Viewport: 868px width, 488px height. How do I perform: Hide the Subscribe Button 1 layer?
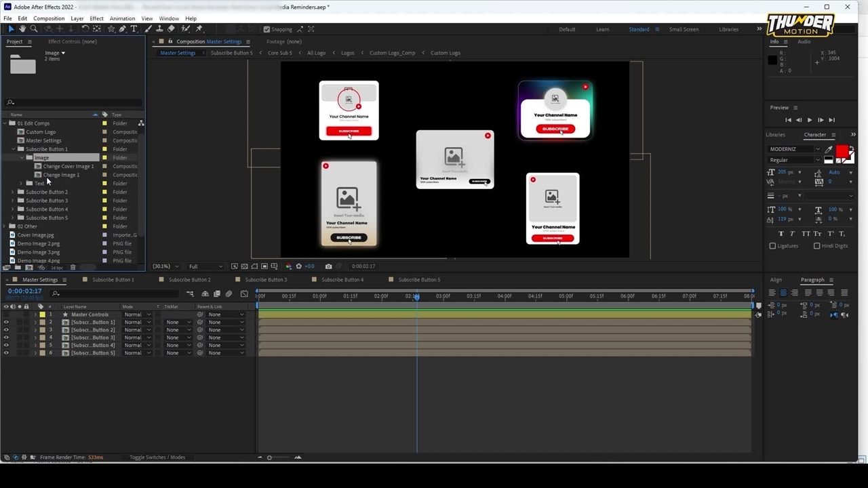tap(6, 322)
